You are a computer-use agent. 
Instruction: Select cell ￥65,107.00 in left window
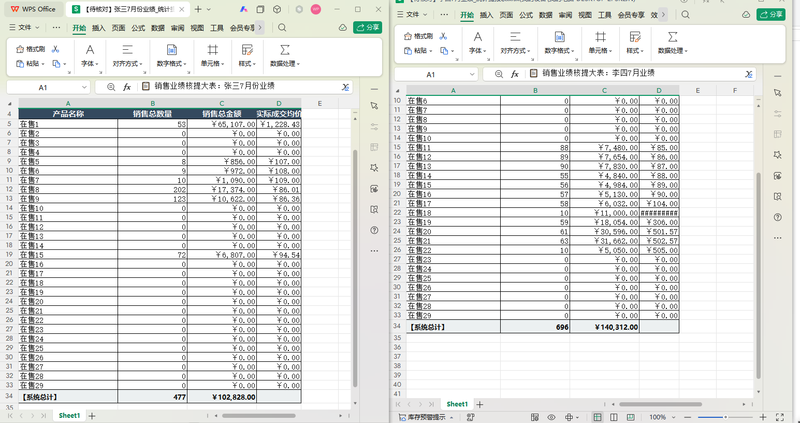222,124
